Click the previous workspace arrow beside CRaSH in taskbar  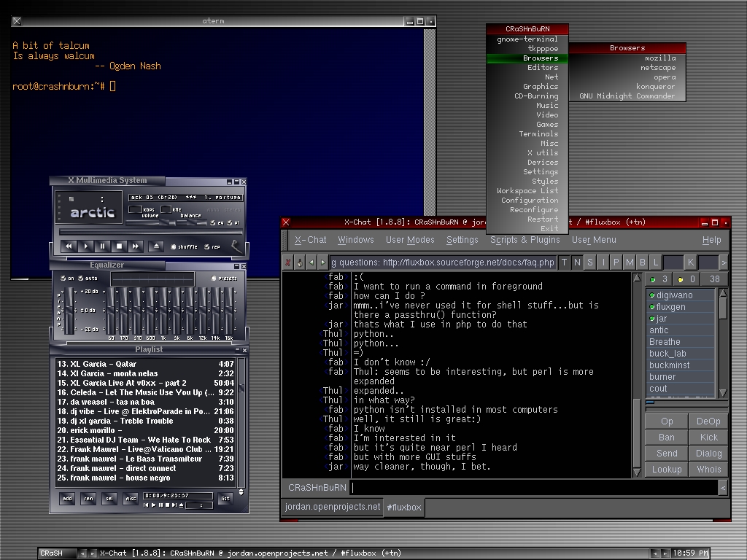point(82,553)
